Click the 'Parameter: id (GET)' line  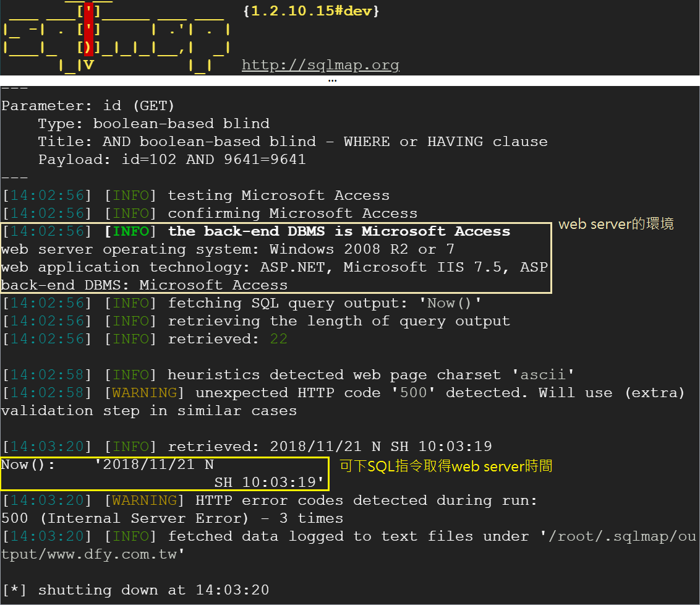tap(88, 106)
